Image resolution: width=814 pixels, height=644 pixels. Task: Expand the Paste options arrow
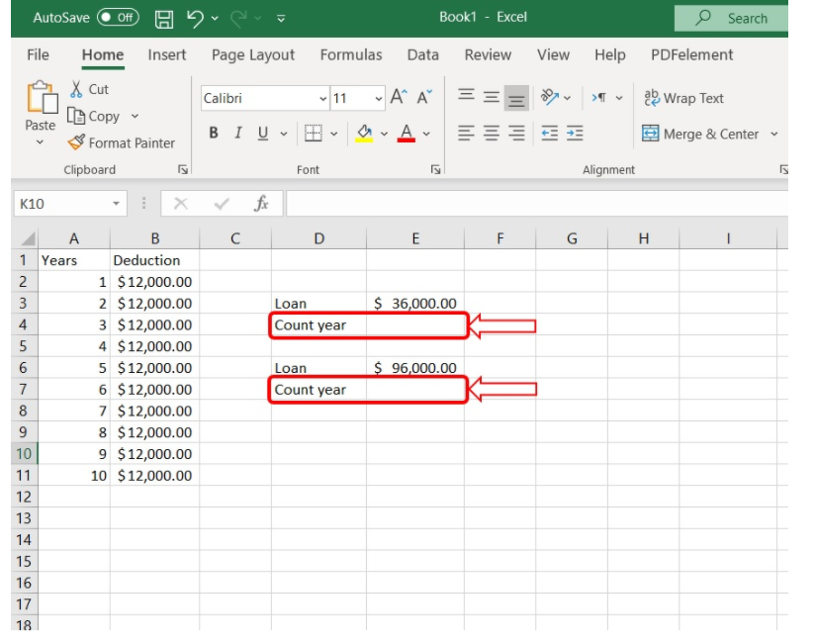[40, 141]
